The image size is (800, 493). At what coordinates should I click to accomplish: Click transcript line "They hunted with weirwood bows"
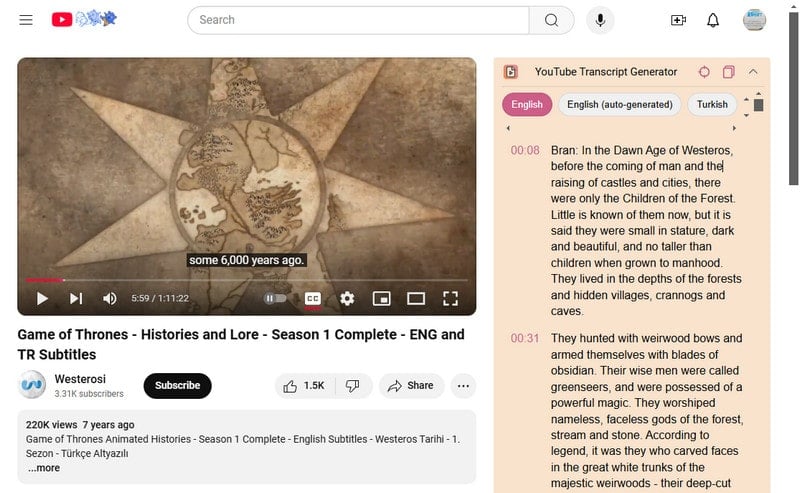646,338
